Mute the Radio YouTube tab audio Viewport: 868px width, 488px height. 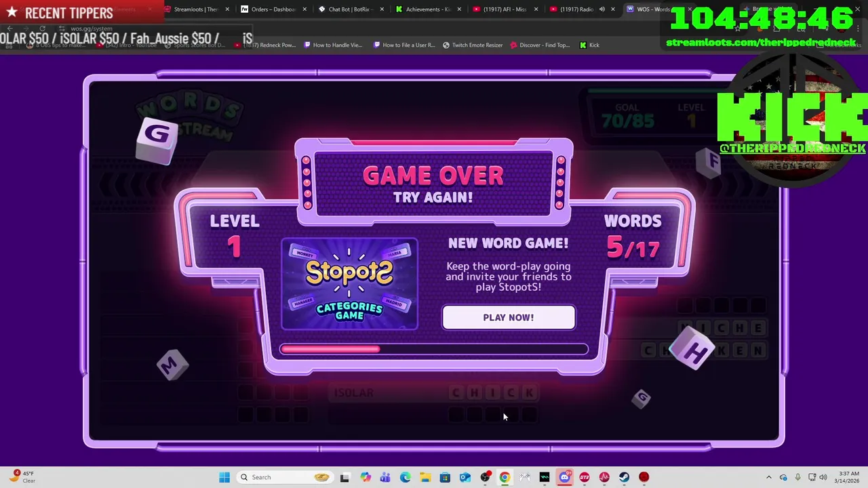(601, 9)
